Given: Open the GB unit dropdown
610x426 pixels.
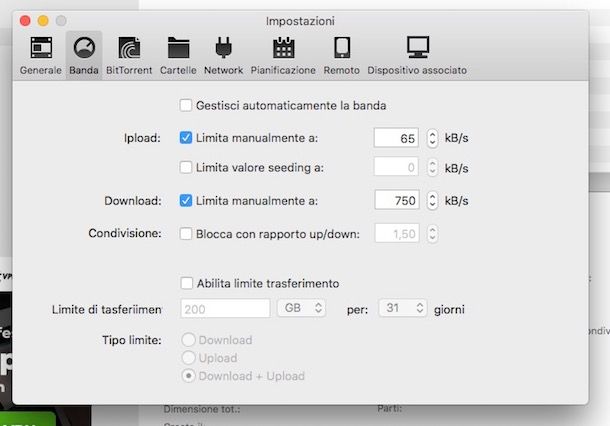Looking at the screenshot, I should (x=301, y=308).
